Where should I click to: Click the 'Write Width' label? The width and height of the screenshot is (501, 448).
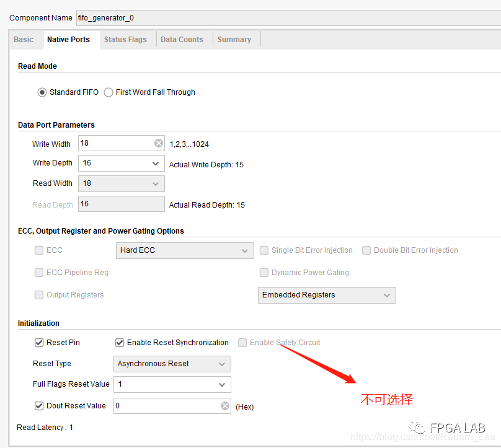pyautogui.click(x=51, y=144)
